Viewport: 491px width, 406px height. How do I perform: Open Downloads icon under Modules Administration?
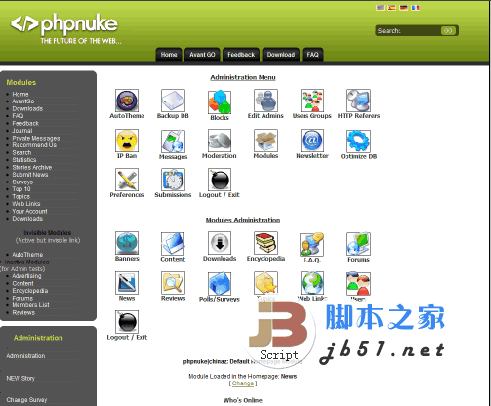219,243
